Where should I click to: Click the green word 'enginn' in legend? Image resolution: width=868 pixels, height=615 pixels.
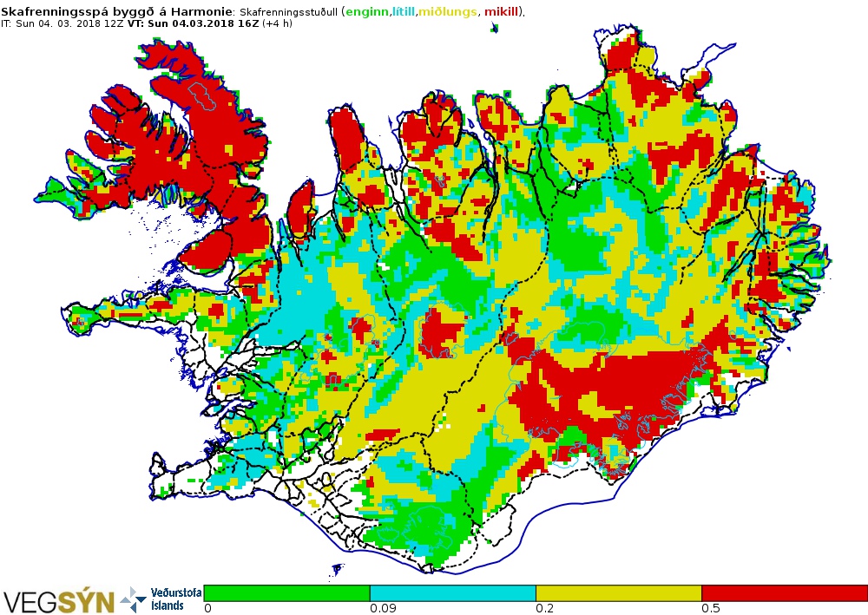pos(367,11)
